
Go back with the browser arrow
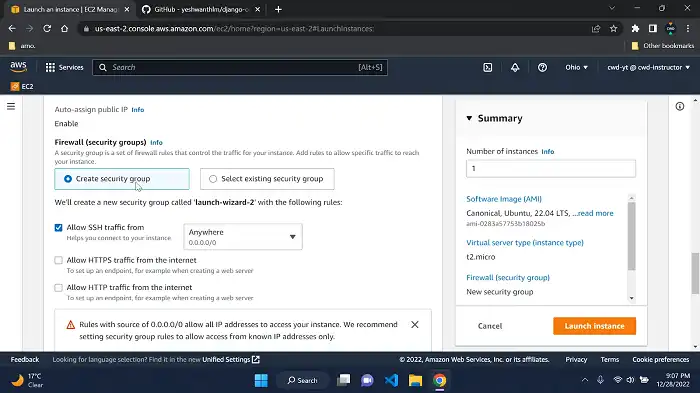coord(12,29)
